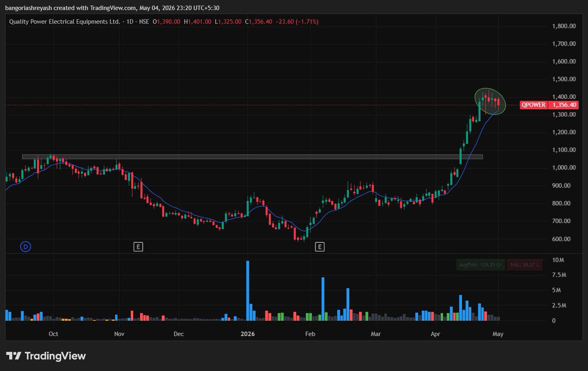The image size is (588, 371).
Task: Open the E earnings marker near February
Action: pyautogui.click(x=320, y=247)
